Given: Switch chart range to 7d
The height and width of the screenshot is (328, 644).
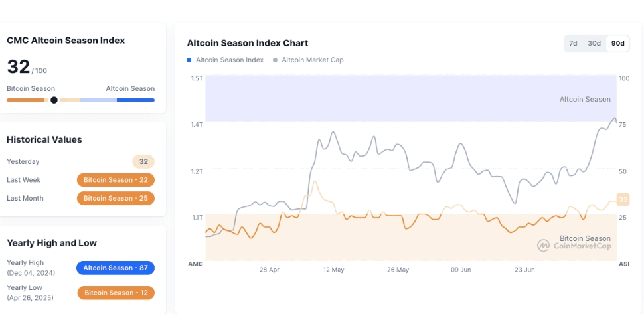Looking at the screenshot, I should pyautogui.click(x=573, y=43).
